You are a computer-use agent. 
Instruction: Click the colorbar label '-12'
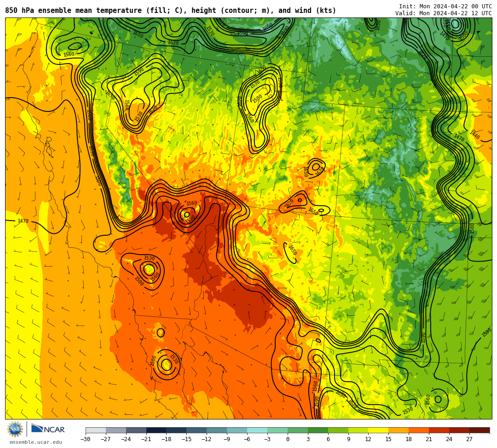[207, 439]
